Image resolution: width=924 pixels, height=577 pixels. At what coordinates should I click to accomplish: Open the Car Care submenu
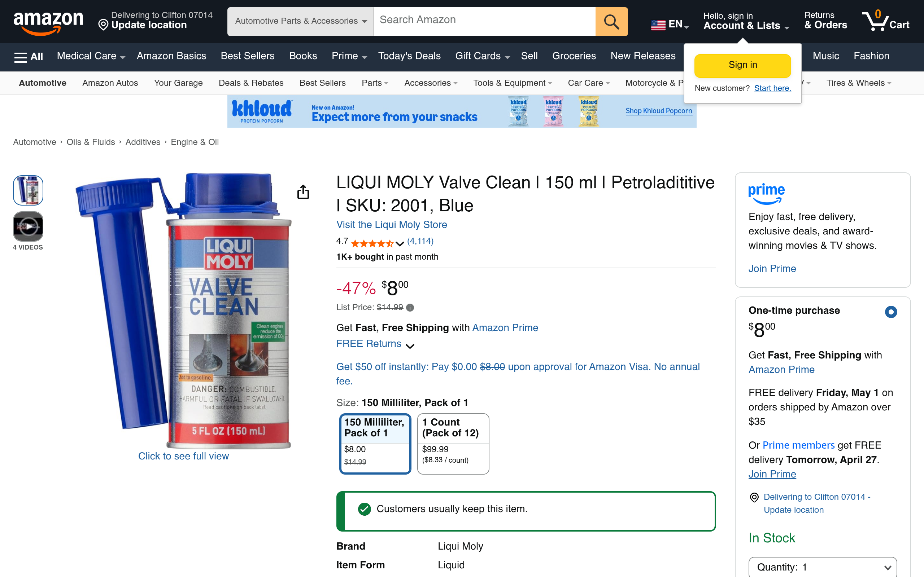[588, 83]
